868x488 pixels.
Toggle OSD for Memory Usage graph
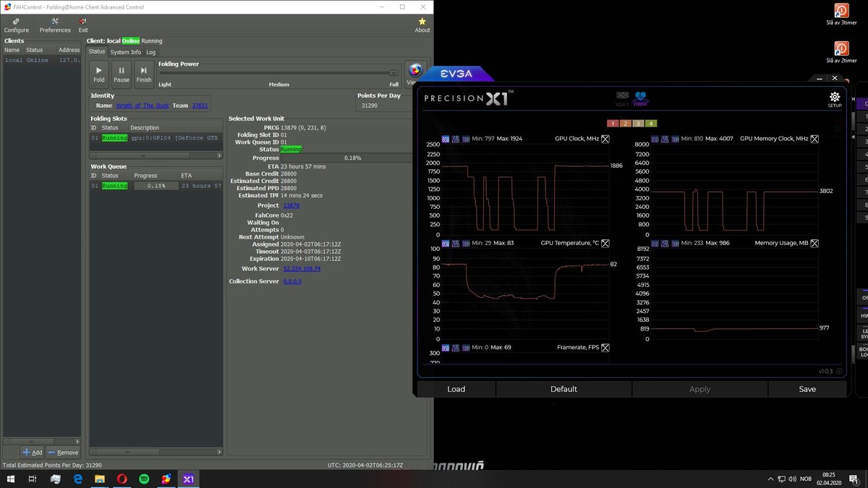point(655,244)
